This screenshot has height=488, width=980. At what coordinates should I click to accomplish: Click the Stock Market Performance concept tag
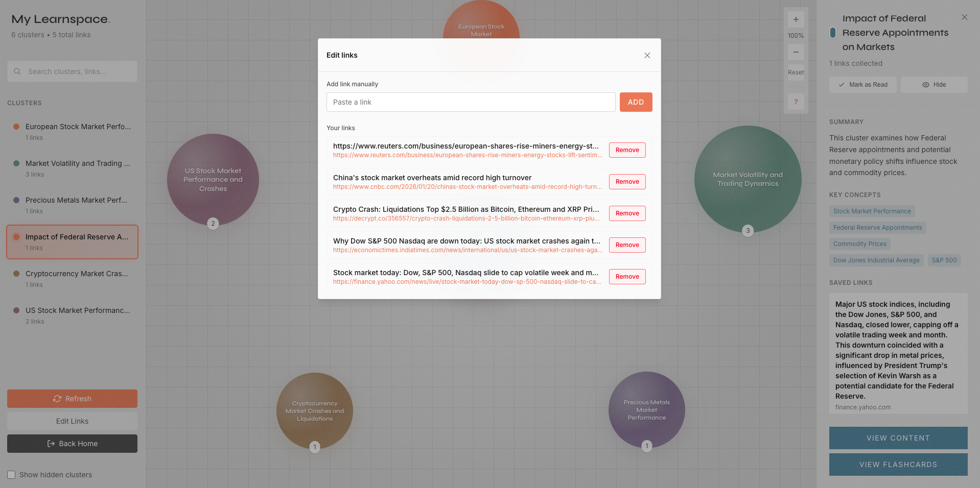pyautogui.click(x=872, y=211)
